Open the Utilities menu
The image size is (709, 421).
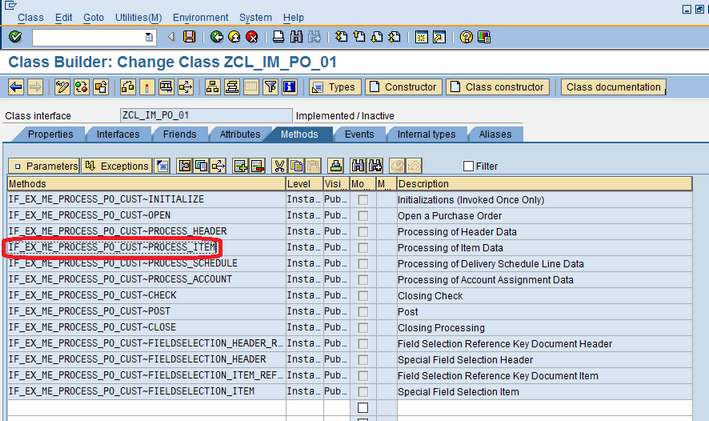[138, 17]
